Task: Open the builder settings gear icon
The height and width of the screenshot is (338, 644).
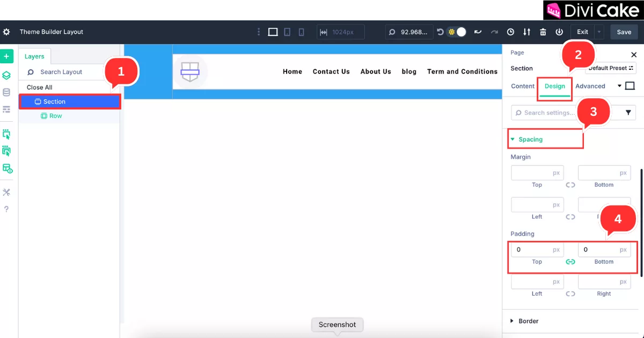Action: pos(6,32)
